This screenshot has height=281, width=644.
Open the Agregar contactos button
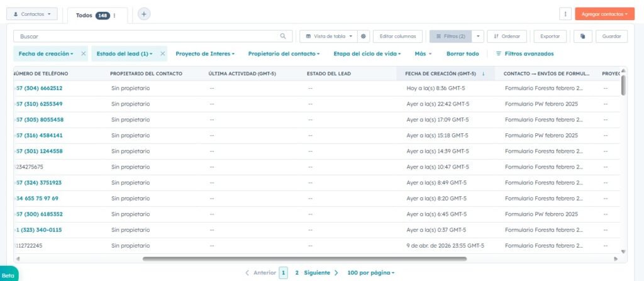tap(604, 14)
